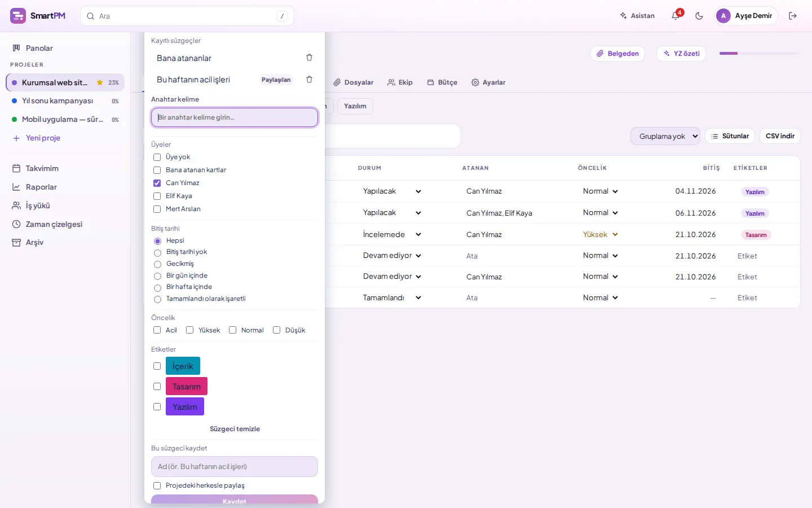This screenshot has height=508, width=812.
Task: Uncheck the Can Yılmaz member filter
Action: pos(157,183)
